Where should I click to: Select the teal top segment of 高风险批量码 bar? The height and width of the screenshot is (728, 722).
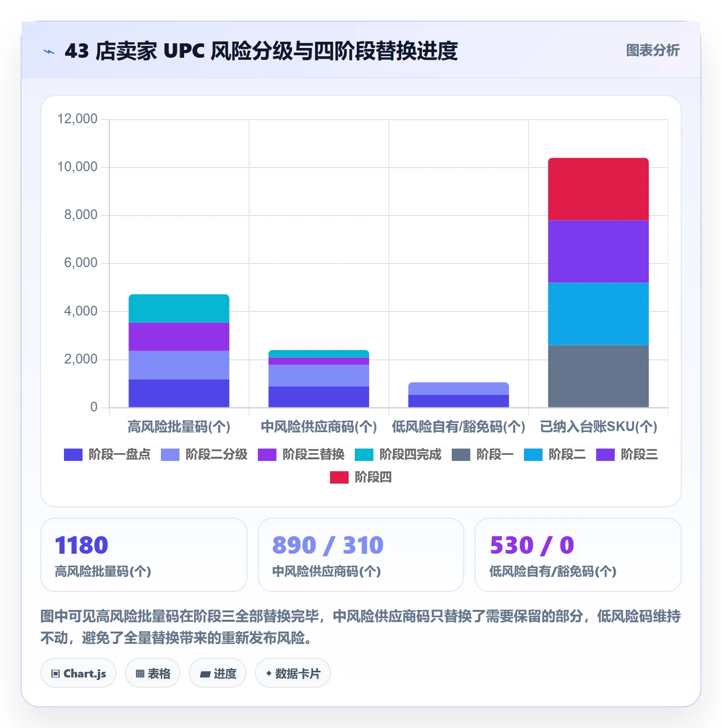[179, 308]
